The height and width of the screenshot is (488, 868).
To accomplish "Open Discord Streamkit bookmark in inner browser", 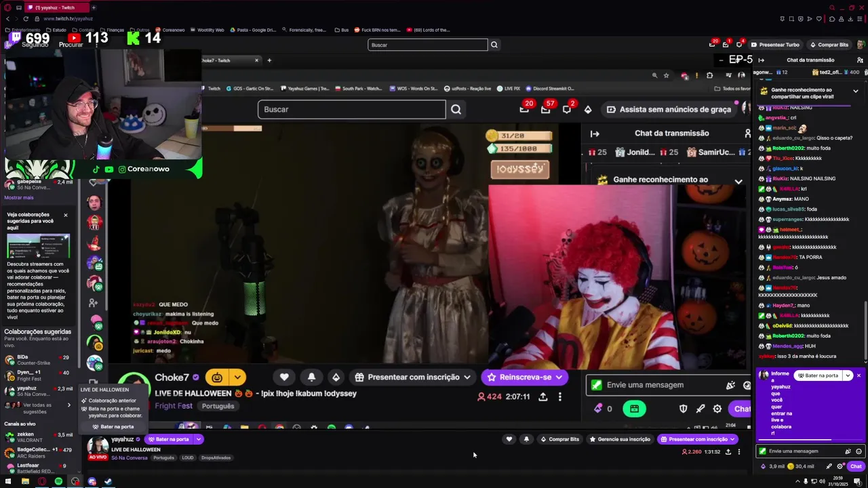I will [549, 88].
